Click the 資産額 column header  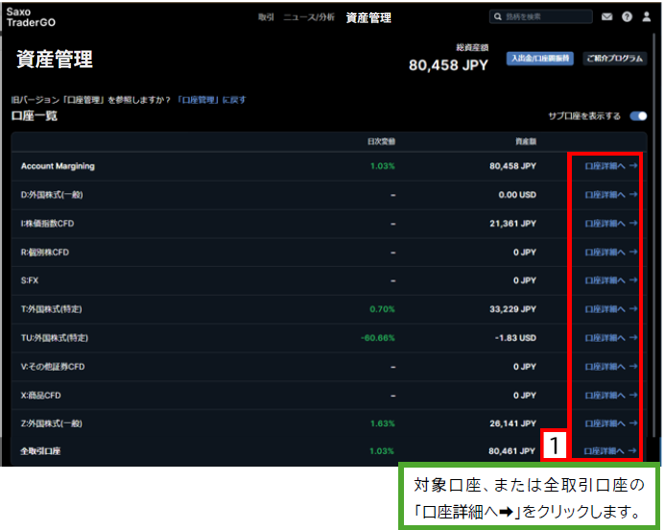click(526, 141)
